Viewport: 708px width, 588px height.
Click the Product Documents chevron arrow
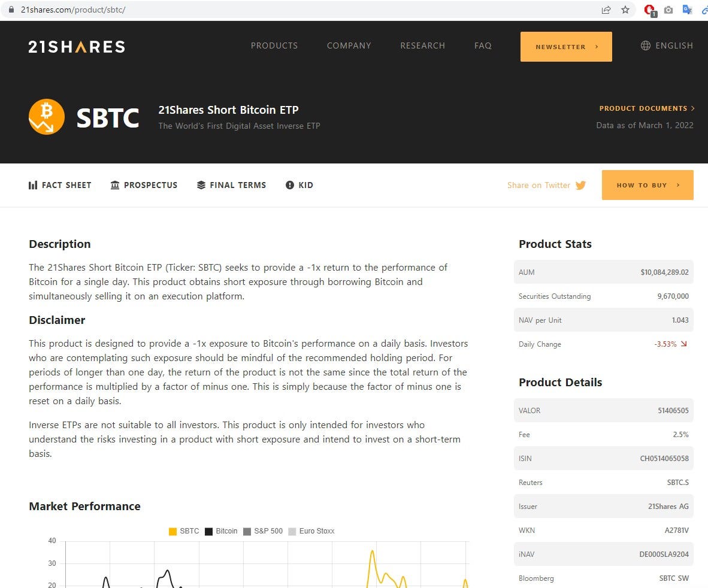(x=692, y=108)
